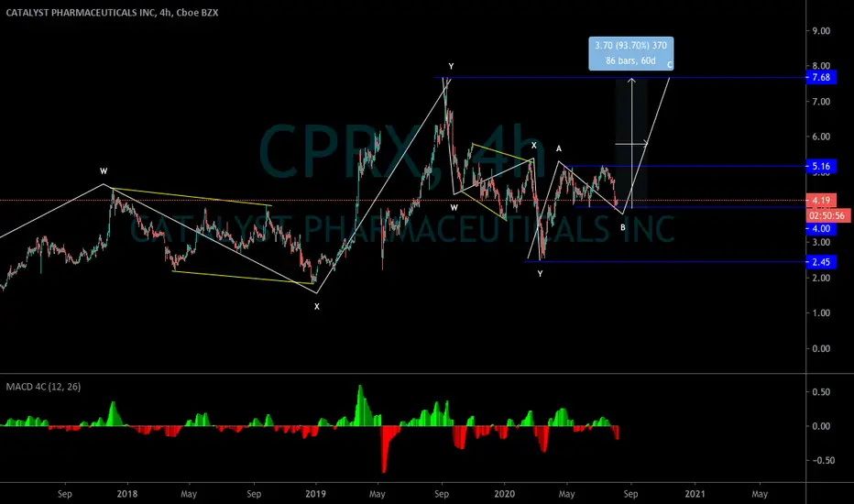The width and height of the screenshot is (854, 504).
Task: Click wave label A on the chart
Action: point(558,148)
